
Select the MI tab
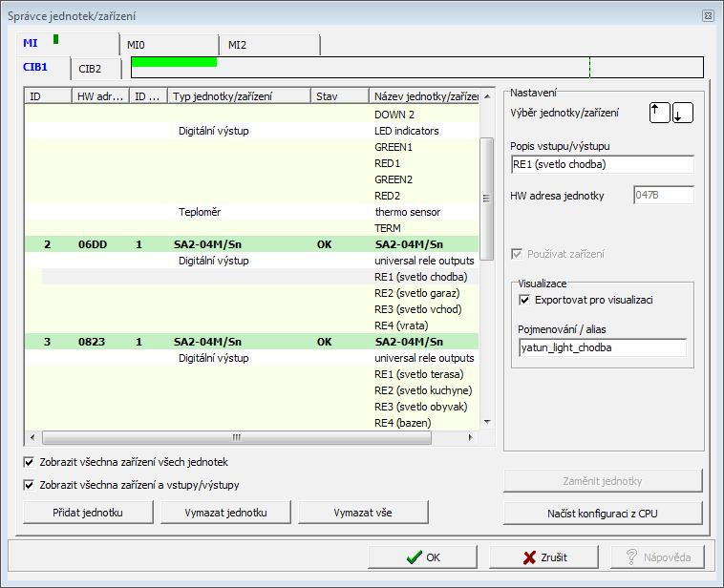pyautogui.click(x=68, y=43)
